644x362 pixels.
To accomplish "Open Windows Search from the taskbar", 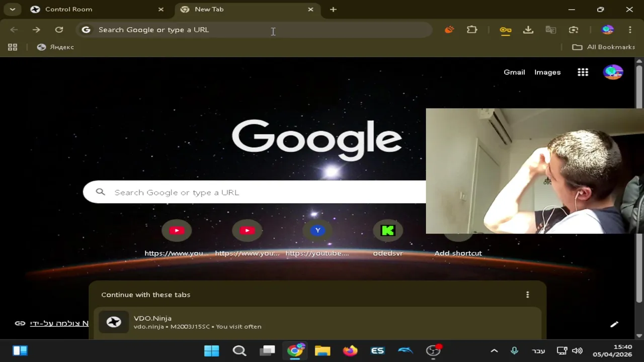I will point(239,350).
